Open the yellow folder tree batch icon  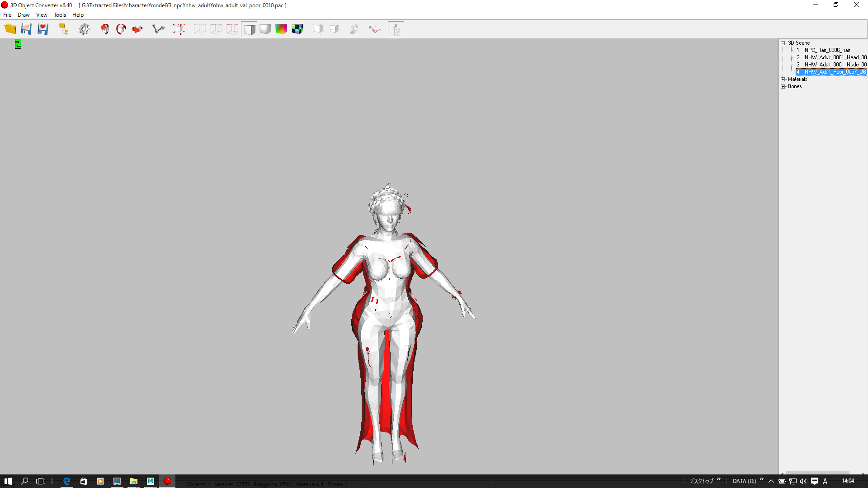tap(63, 29)
